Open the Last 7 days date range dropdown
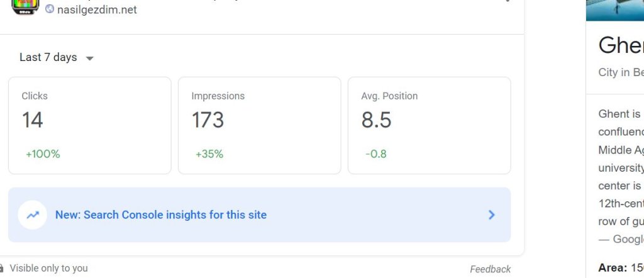This screenshot has height=278, width=644. tap(57, 57)
